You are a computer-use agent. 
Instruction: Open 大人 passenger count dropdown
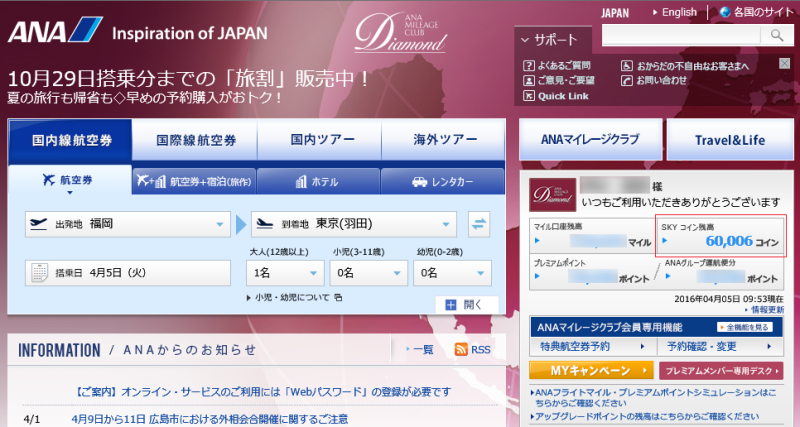(x=285, y=273)
